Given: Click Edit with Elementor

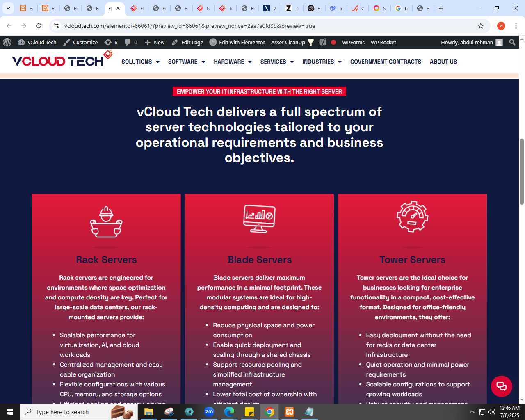Looking at the screenshot, I should (x=237, y=42).
